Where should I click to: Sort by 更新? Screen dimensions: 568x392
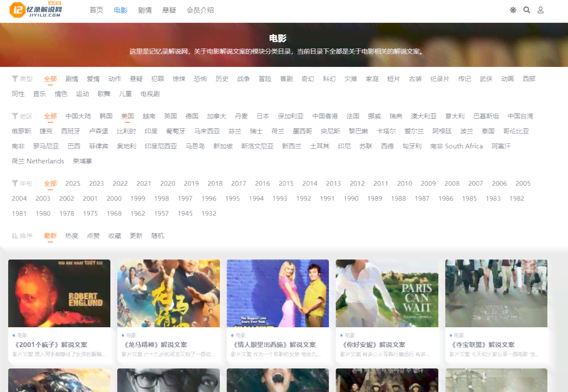click(x=136, y=236)
